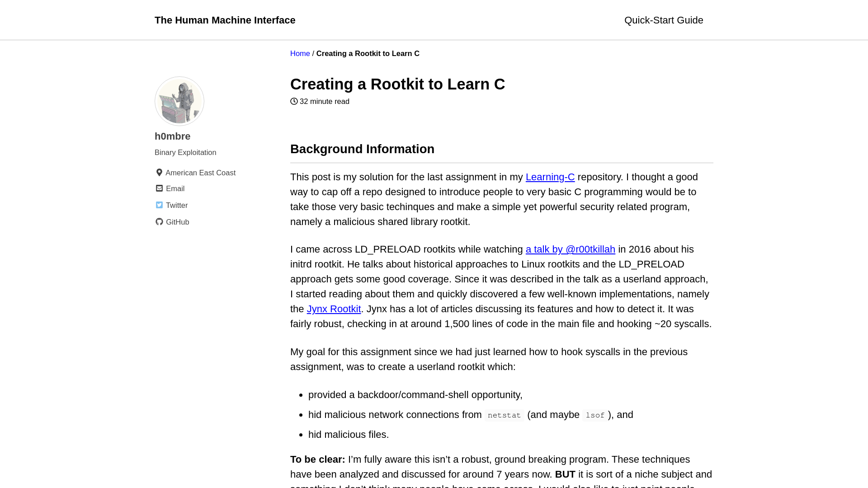Expand the Binary Exploitation category label

(185, 153)
